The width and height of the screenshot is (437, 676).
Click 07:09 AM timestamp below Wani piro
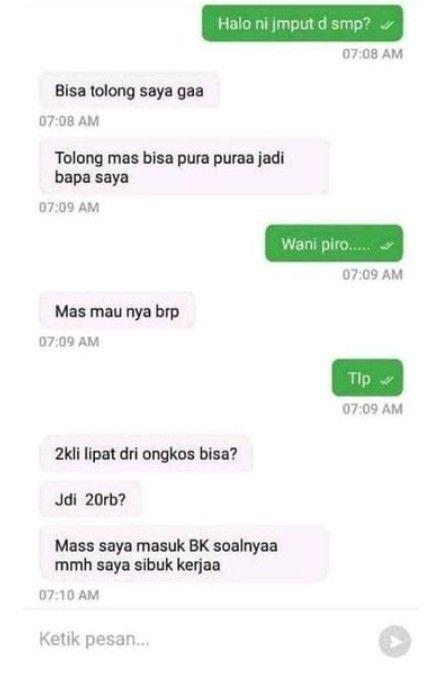coord(372,275)
